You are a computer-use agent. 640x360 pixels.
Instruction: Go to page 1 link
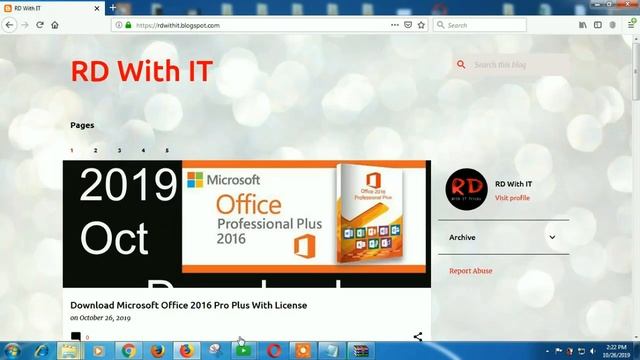(72, 150)
